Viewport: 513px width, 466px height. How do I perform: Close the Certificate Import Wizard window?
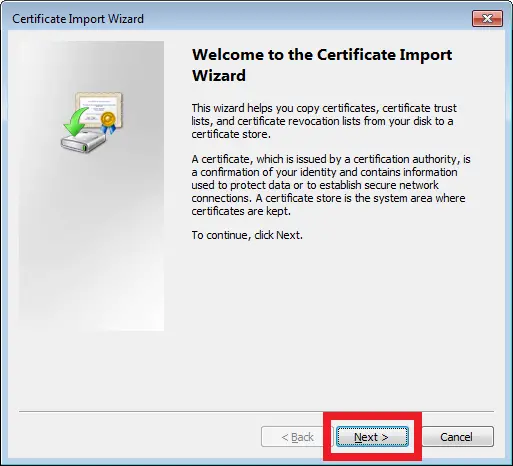pos(487,18)
